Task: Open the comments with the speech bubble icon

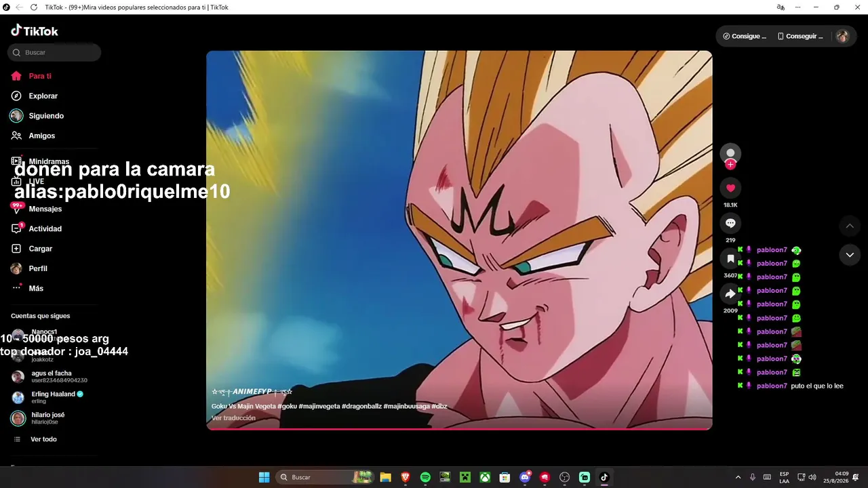Action: [730, 223]
